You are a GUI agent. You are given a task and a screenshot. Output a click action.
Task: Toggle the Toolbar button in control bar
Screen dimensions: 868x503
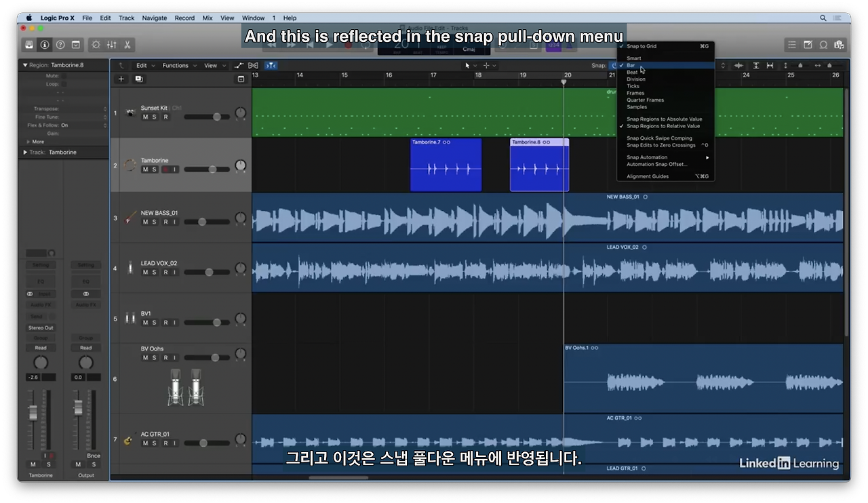click(x=76, y=45)
